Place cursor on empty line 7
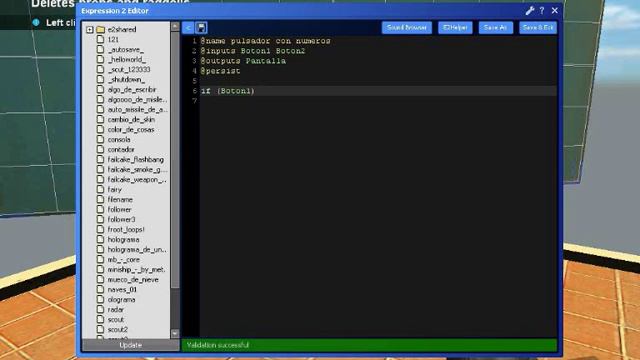Viewport: 640px width, 360px height. 378,101
